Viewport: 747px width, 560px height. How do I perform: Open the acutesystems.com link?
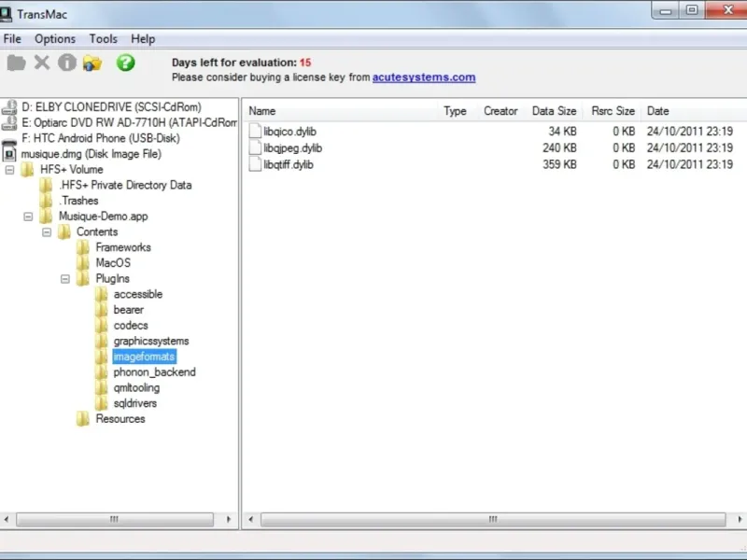coord(424,77)
